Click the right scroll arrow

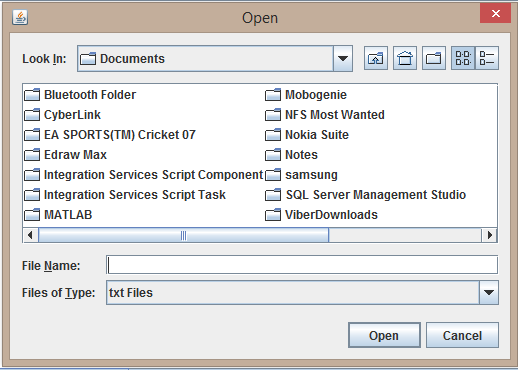(x=489, y=235)
